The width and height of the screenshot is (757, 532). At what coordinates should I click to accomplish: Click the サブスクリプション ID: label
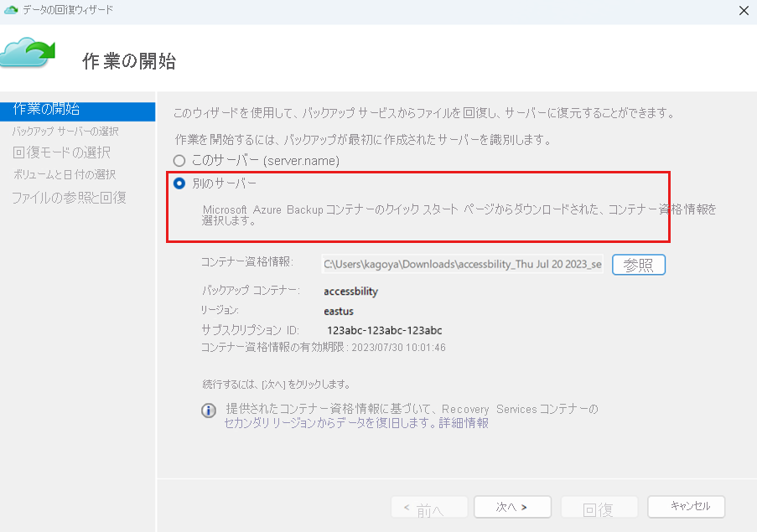click(x=250, y=330)
